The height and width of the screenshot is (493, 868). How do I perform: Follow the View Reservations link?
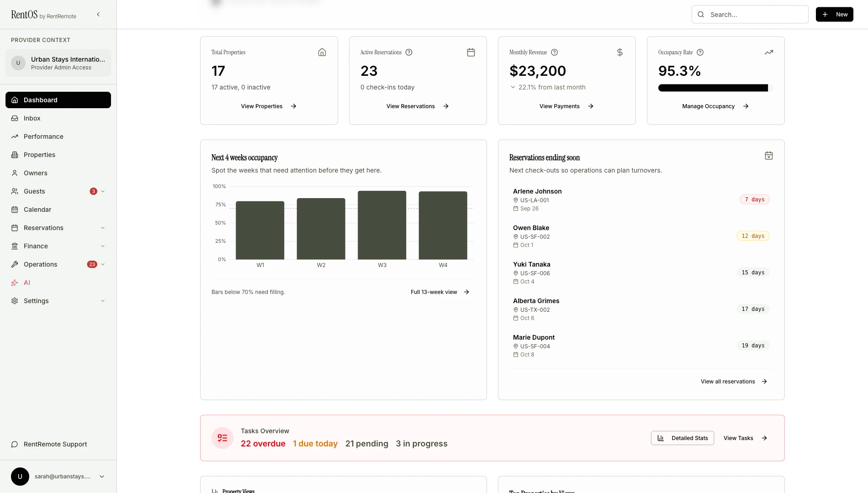click(418, 106)
